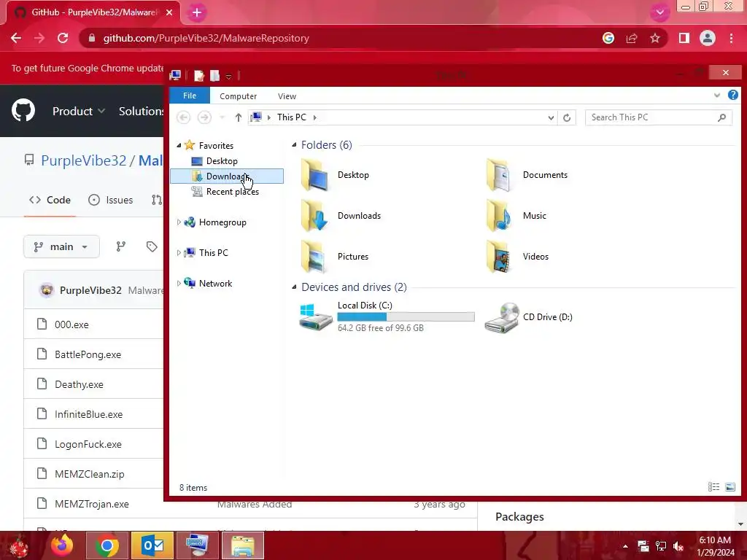Open a new Chrome tab
Screen dimensions: 747x560
tap(197, 13)
